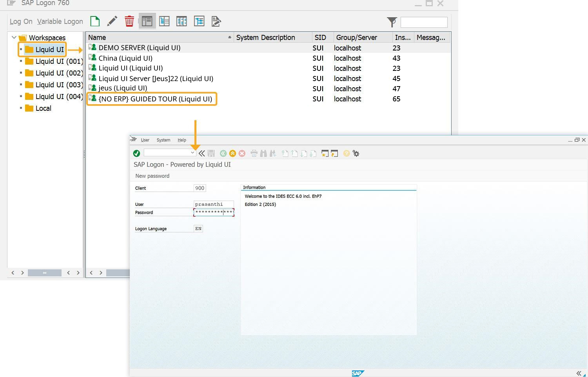Click the Edit pencil icon in SAP Logon
Screen dimensions: 588x377
click(x=112, y=21)
